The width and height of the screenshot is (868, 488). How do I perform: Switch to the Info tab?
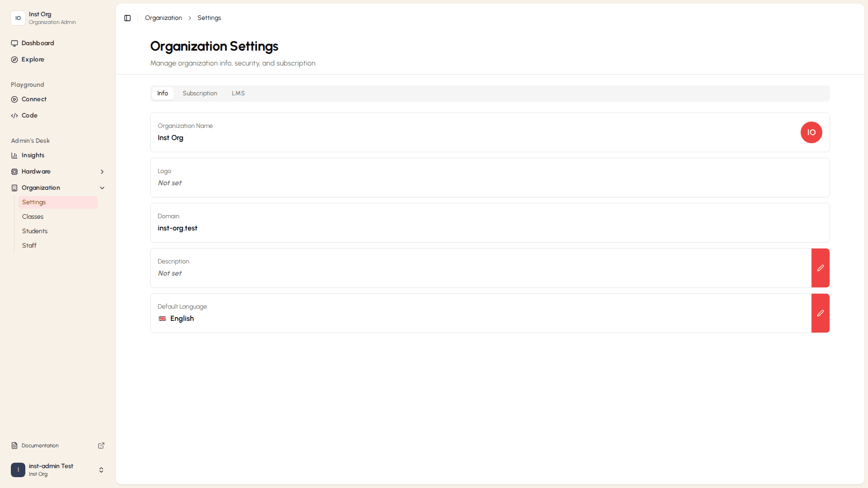pos(163,94)
